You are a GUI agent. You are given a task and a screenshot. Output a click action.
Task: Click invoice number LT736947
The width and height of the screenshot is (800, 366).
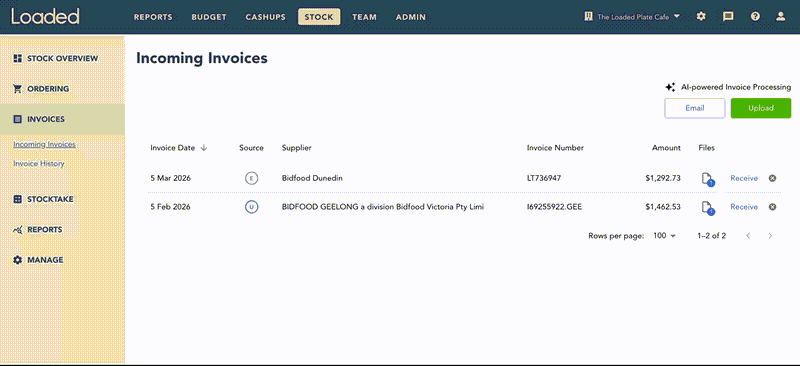click(544, 178)
